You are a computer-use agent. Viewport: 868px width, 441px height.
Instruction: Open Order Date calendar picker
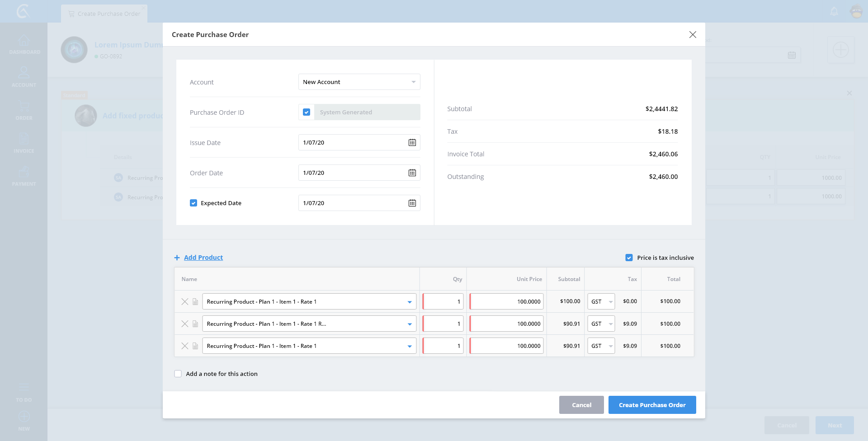click(x=412, y=173)
